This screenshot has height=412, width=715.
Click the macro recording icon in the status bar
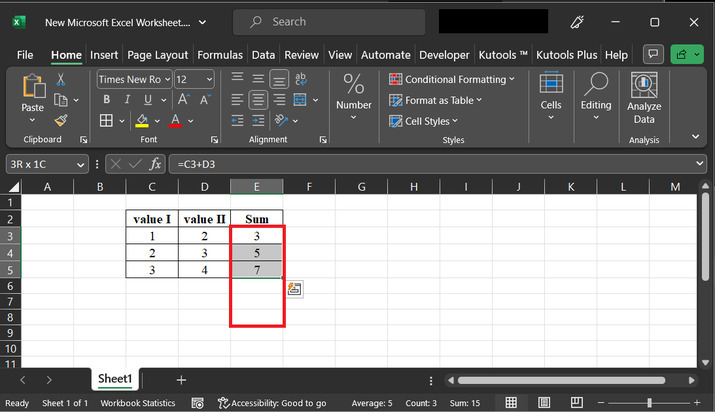click(x=197, y=403)
